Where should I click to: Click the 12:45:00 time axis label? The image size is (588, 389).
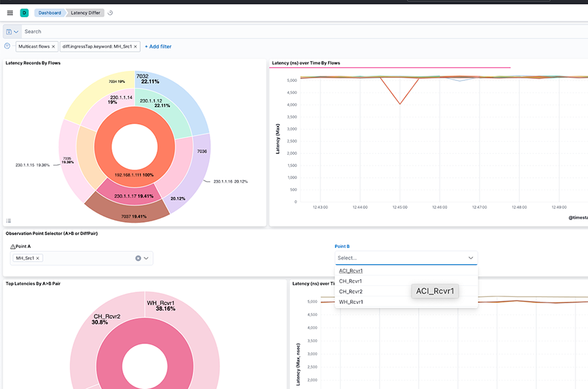(399, 207)
